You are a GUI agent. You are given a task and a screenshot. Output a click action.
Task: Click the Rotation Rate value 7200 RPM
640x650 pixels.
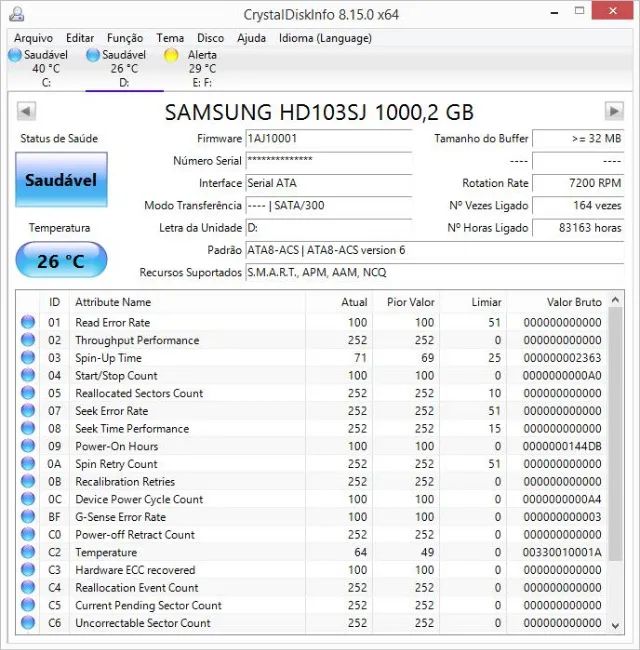578,183
